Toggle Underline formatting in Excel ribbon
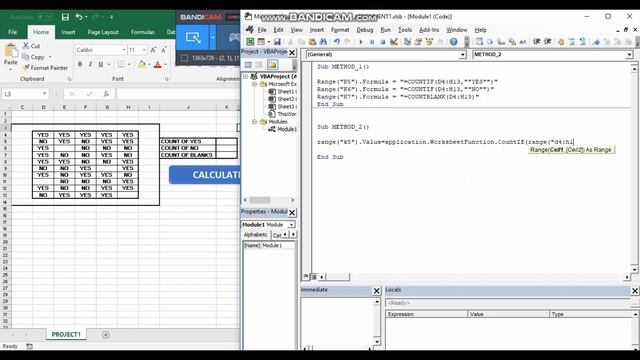The height and width of the screenshot is (360, 640). (100, 64)
